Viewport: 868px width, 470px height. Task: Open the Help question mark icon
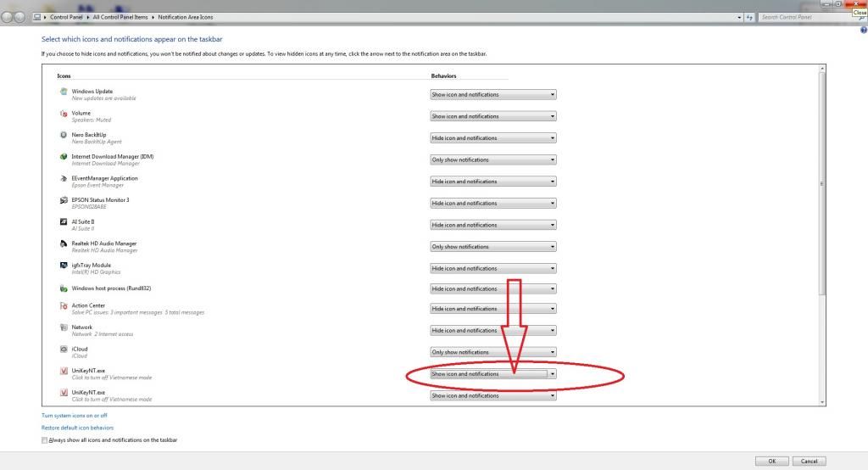click(863, 30)
